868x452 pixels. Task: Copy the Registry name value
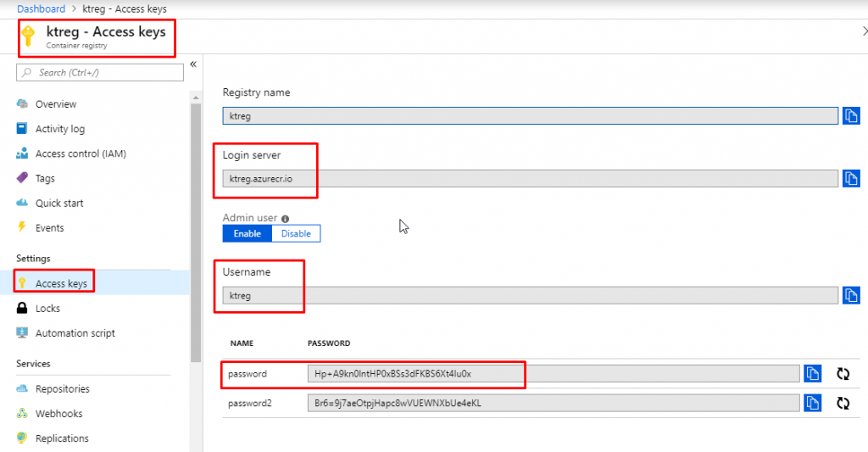click(851, 116)
